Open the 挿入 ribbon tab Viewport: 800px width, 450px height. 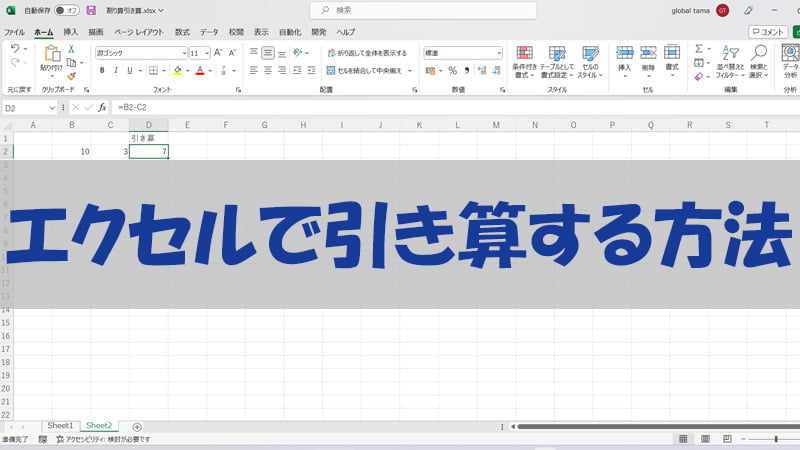click(x=70, y=32)
